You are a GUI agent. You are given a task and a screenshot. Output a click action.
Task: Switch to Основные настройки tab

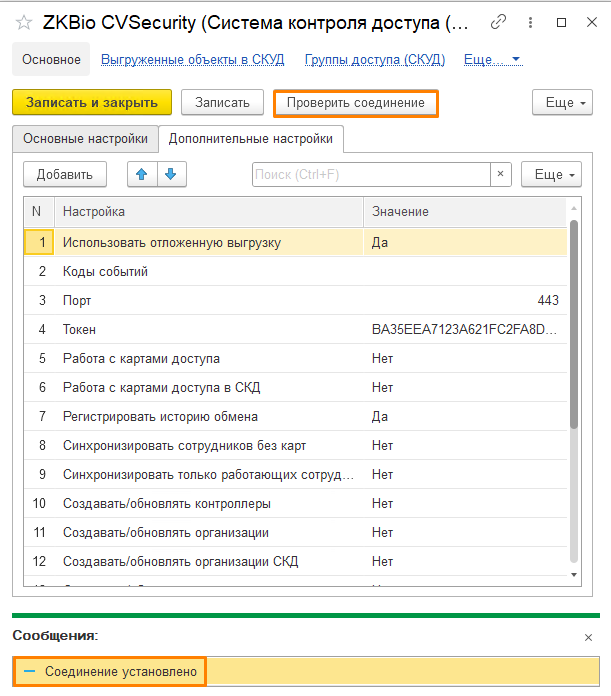(85, 139)
